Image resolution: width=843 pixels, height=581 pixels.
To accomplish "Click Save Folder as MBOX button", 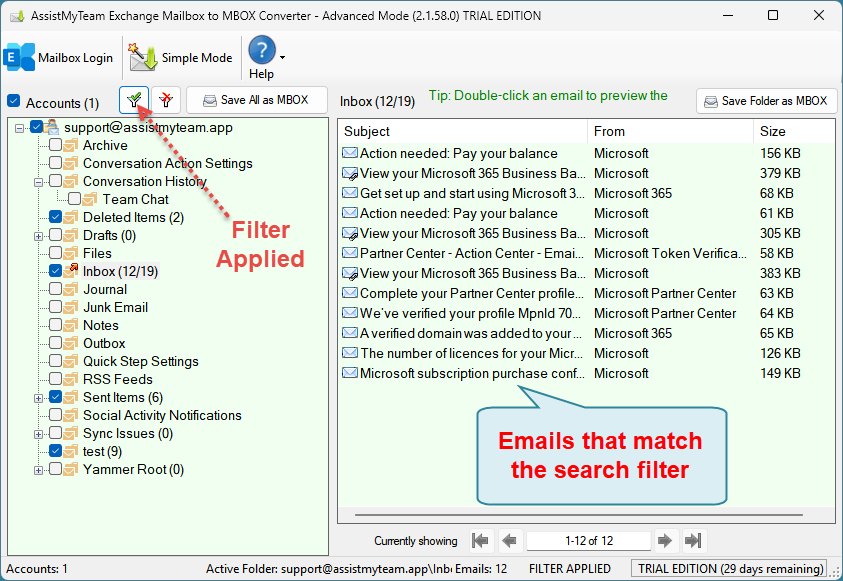I will (x=766, y=101).
